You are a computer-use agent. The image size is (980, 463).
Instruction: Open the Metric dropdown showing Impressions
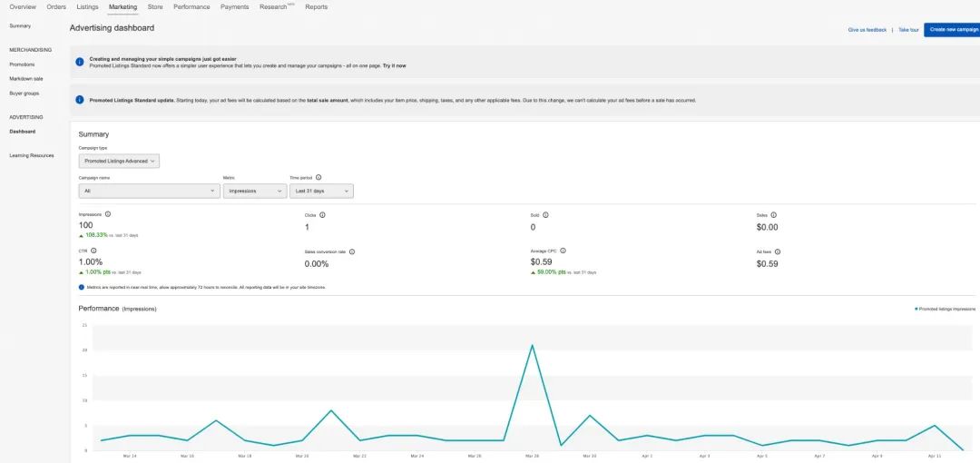pos(254,192)
